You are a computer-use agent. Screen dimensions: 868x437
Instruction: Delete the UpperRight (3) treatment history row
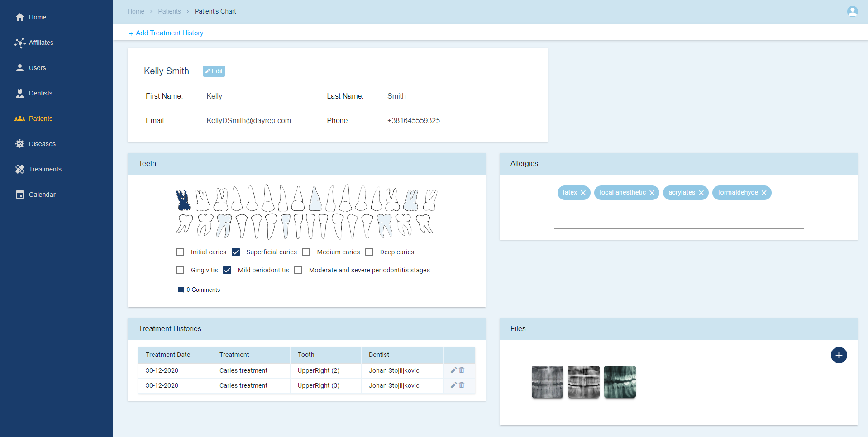pos(462,385)
